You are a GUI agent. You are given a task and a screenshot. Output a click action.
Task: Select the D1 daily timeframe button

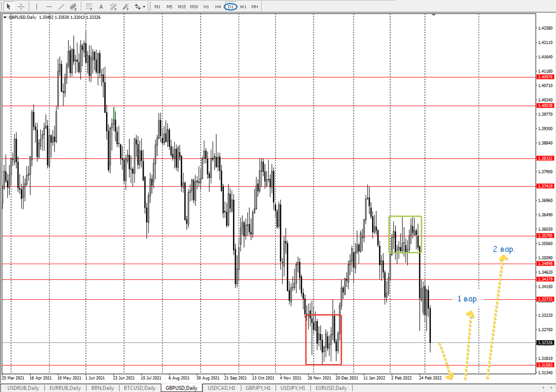point(231,6)
